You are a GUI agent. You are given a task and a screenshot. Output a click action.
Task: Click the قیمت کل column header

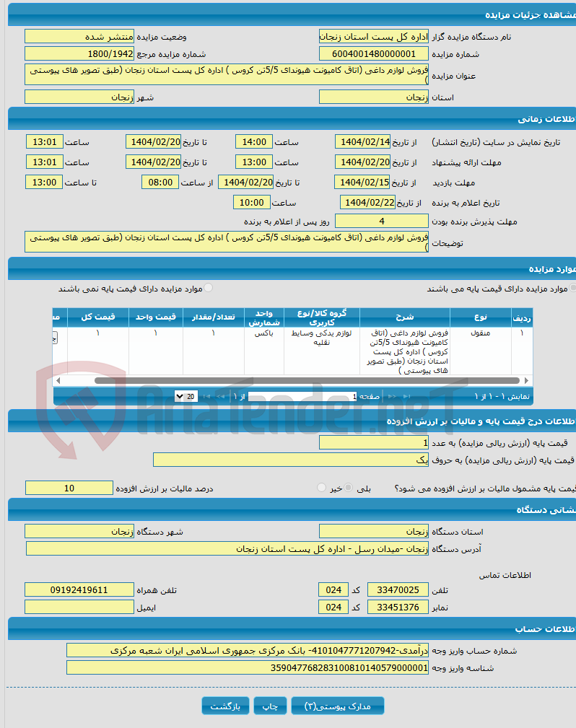coord(98,317)
